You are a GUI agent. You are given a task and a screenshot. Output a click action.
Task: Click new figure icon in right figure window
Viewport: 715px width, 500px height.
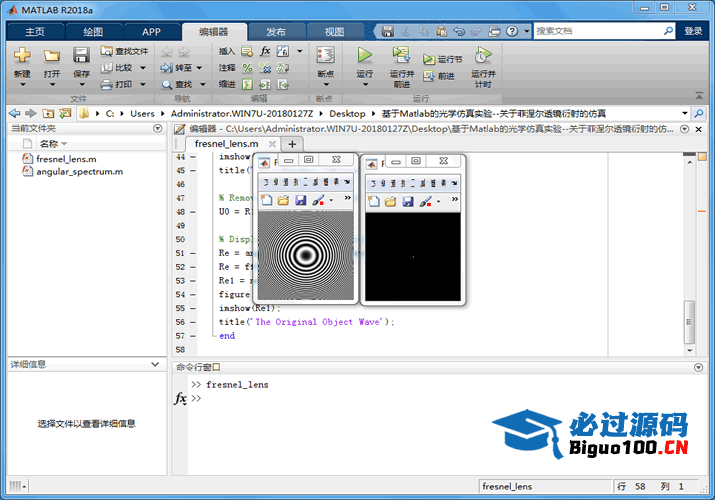pyautogui.click(x=373, y=201)
